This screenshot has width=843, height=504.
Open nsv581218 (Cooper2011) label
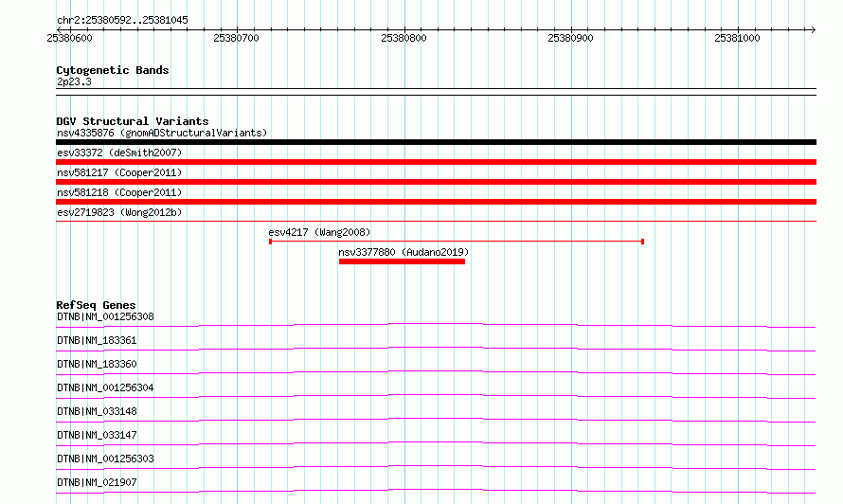click(119, 192)
